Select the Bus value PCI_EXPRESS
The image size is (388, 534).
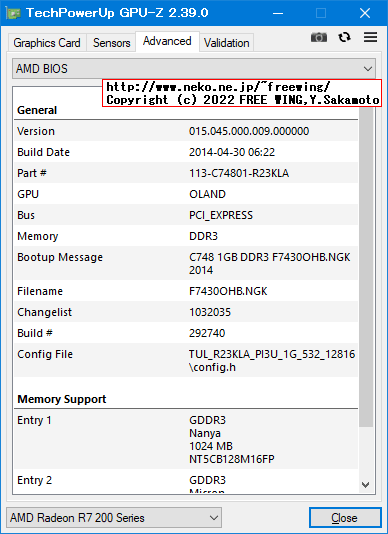click(221, 215)
